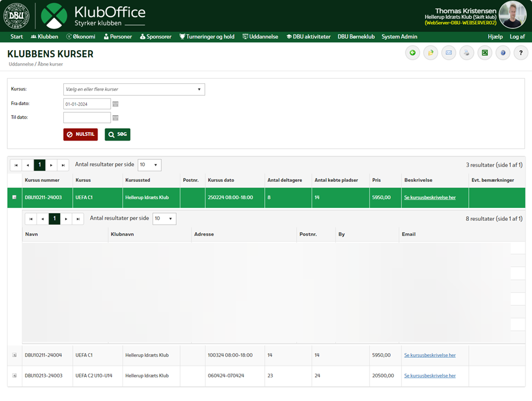This screenshot has width=532, height=401.
Task: Click the red NULSTIL button
Action: point(80,135)
